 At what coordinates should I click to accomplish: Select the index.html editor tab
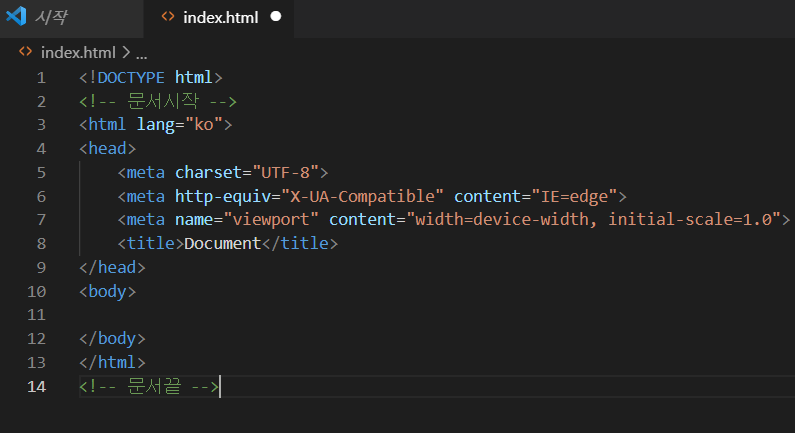(x=219, y=18)
